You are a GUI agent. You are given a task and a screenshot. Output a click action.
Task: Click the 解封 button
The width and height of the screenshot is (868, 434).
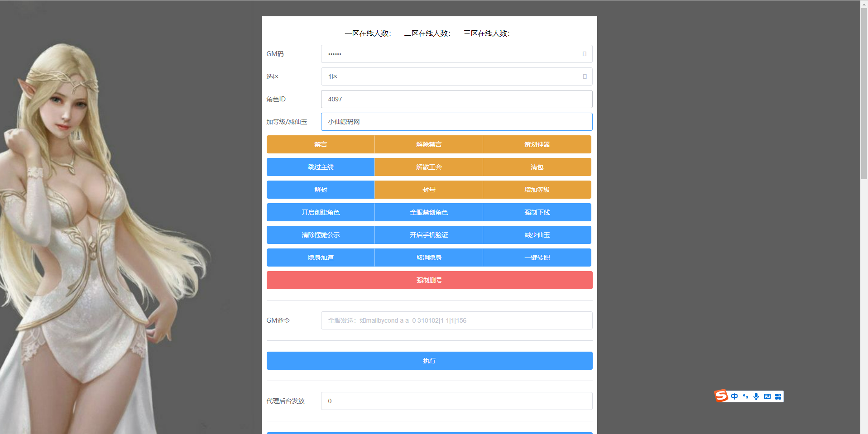click(x=321, y=190)
